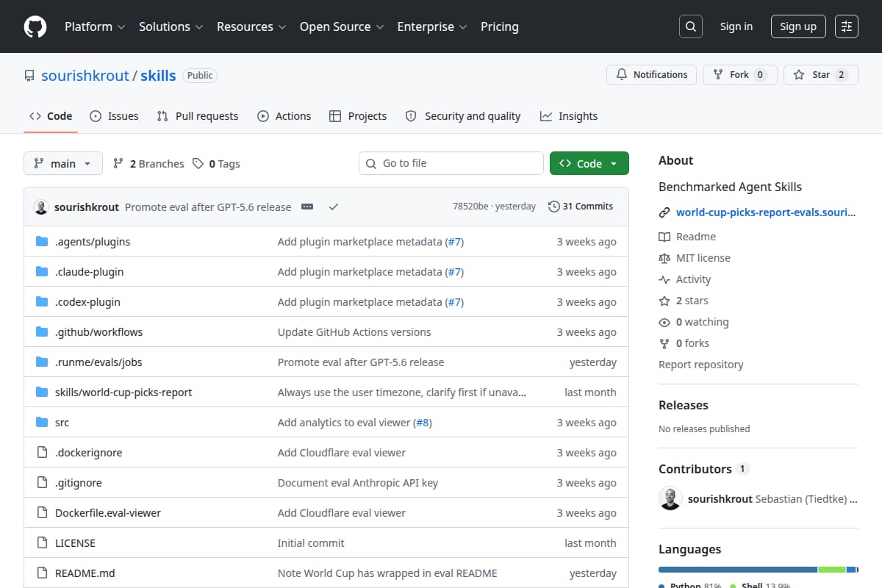
Task: Star the skills repository
Action: [x=821, y=75]
